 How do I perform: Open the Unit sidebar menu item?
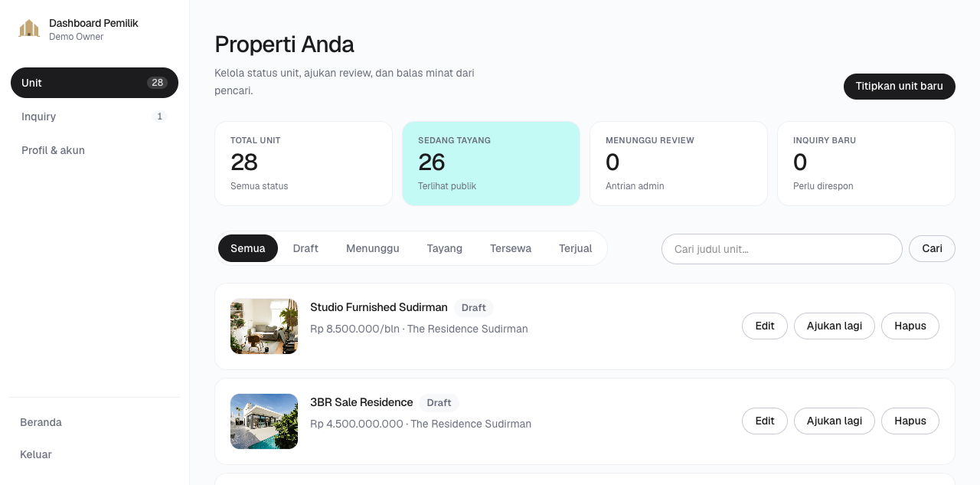(x=94, y=83)
